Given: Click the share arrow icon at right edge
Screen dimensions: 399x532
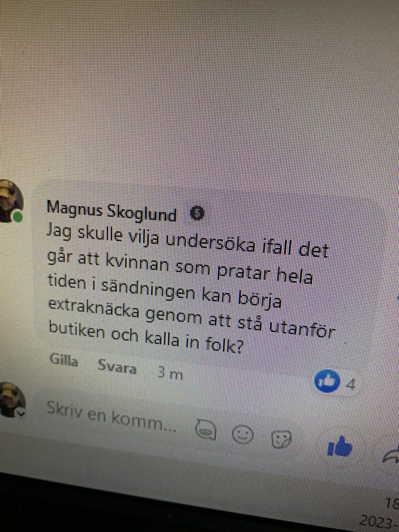Looking at the screenshot, I should click(391, 455).
